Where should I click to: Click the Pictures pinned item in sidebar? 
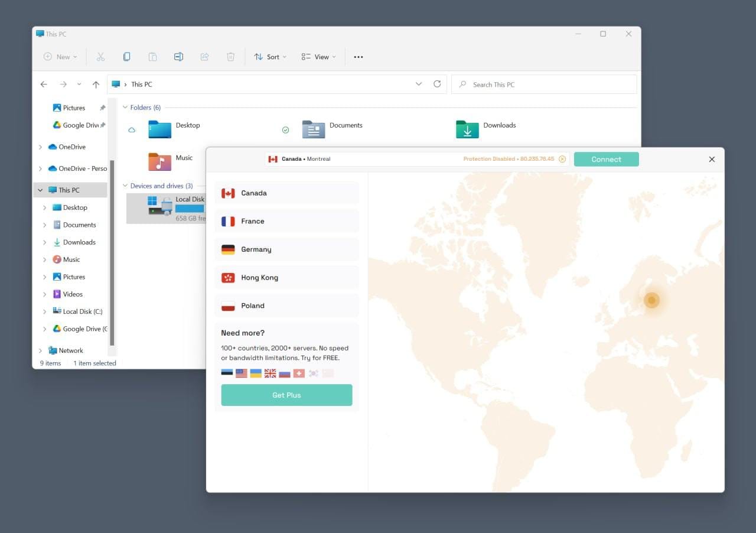point(74,108)
